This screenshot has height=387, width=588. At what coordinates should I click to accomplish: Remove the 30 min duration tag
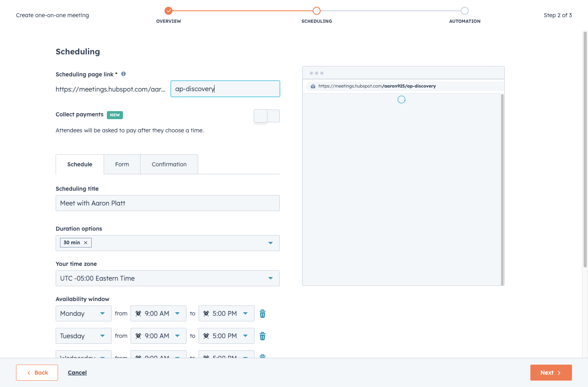(86, 243)
